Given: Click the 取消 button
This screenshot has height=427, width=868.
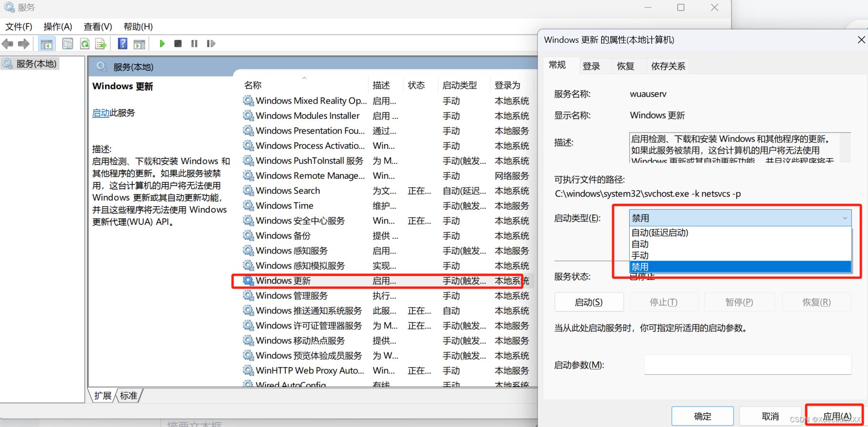Looking at the screenshot, I should point(770,417).
